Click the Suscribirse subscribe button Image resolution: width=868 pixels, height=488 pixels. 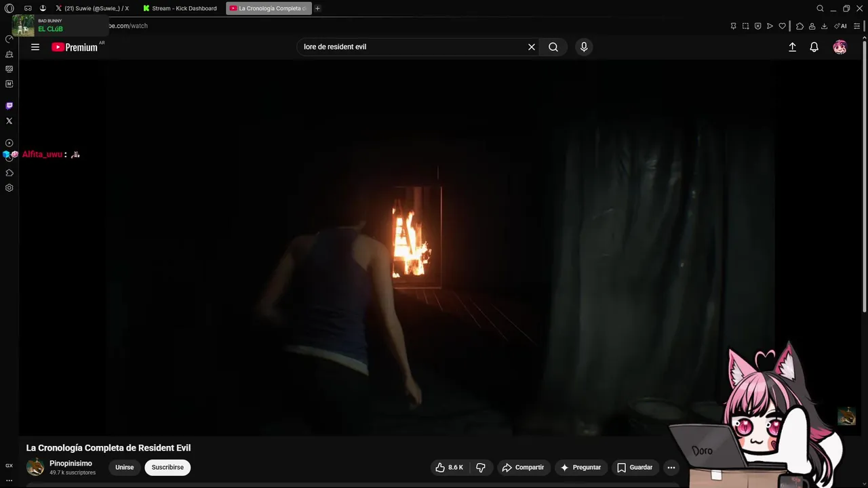click(167, 467)
